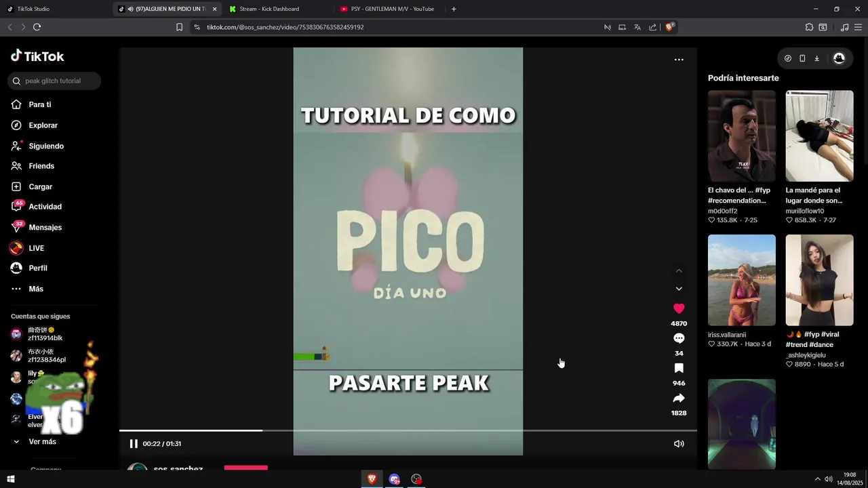Image resolution: width=868 pixels, height=488 pixels.
Task: Expand followed accounts with Ver más
Action: pos(42,442)
